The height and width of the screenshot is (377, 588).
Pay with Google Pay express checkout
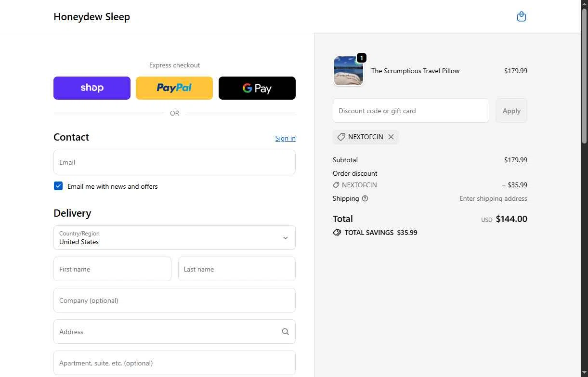pyautogui.click(x=257, y=88)
